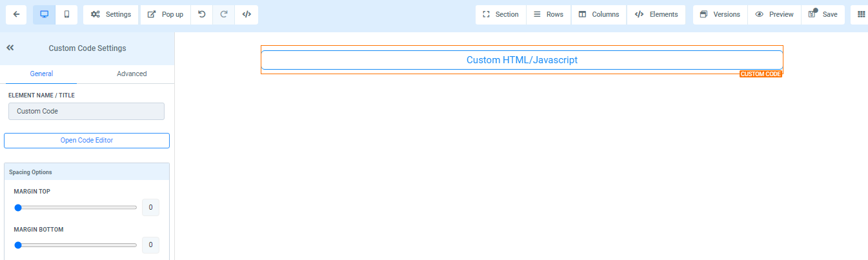
Task: Open the Elements panel
Action: point(656,14)
